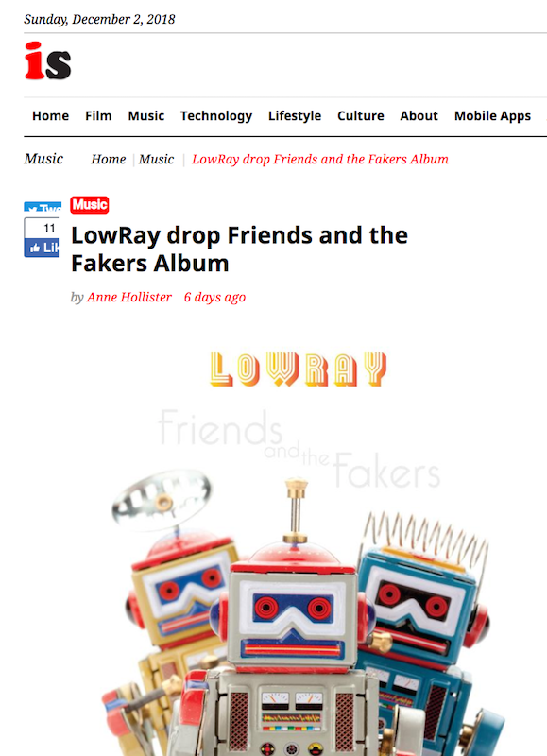Click the red Music category badge
The image size is (547, 756).
(90, 205)
